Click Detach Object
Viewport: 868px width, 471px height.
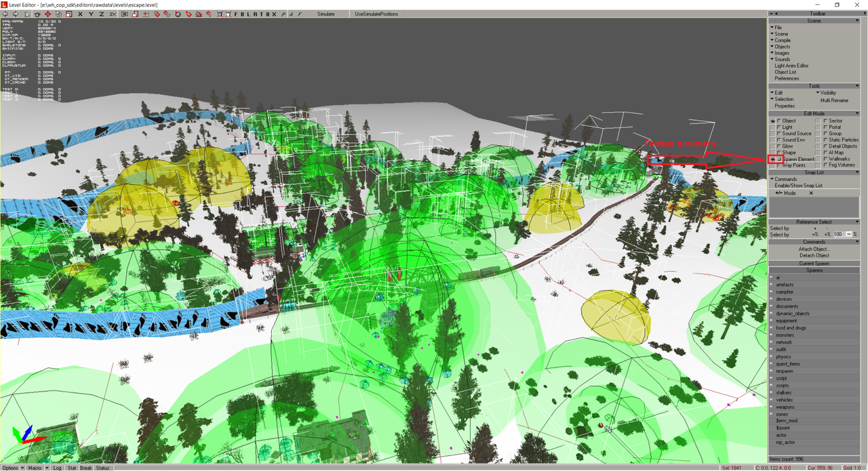(814, 255)
